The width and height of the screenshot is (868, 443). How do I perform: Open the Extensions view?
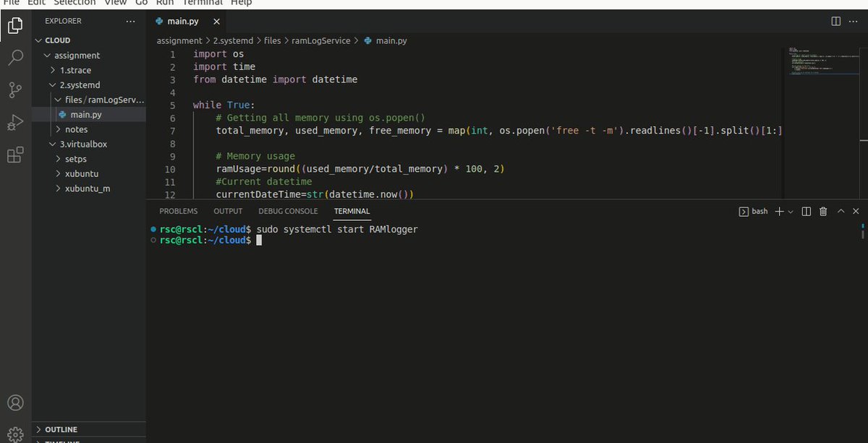(15, 155)
